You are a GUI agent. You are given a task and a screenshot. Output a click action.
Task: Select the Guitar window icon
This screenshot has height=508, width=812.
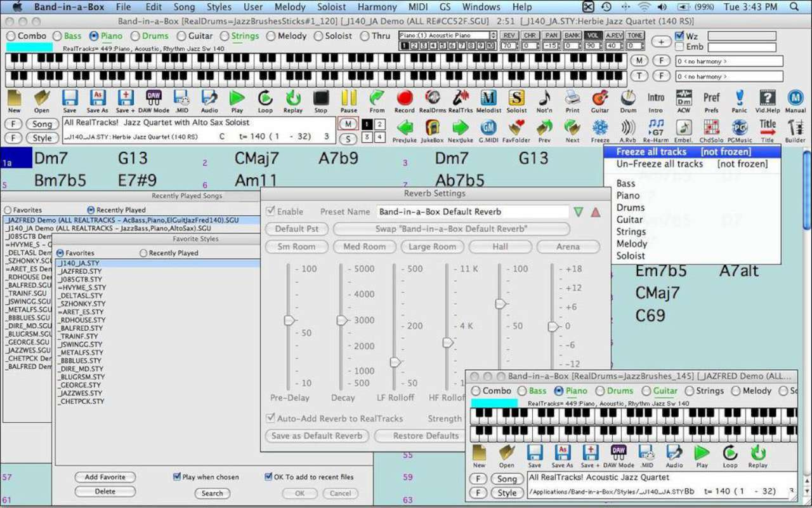600,100
